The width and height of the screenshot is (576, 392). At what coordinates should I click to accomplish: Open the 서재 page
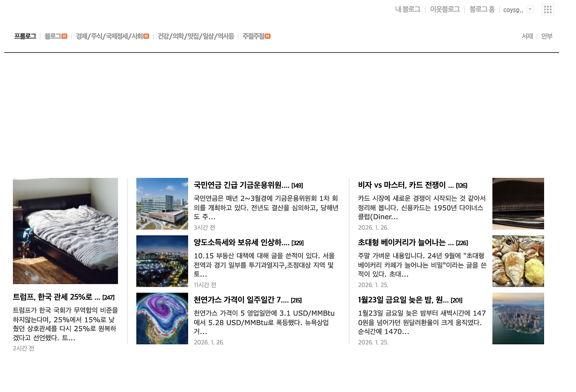[x=527, y=36]
